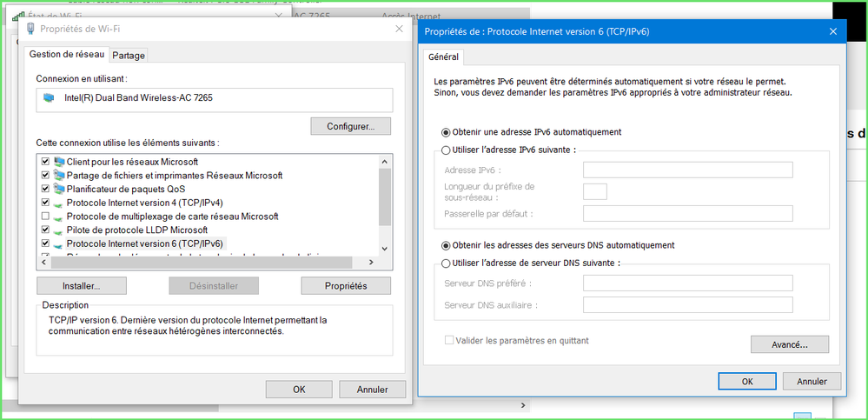The image size is (868, 420).
Task: Select Protocole Internet version 6 (TCP/IPv6) row
Action: coord(144,243)
